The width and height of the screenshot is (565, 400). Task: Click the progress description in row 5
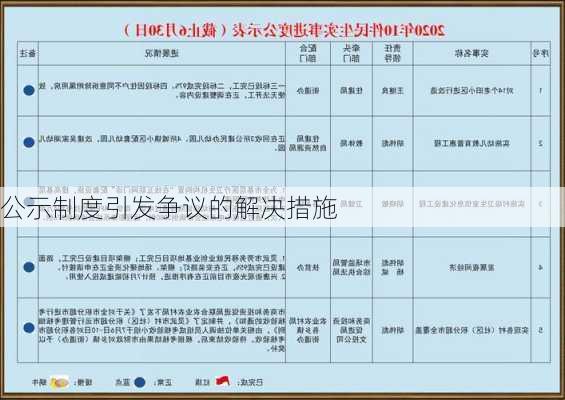(x=162, y=330)
